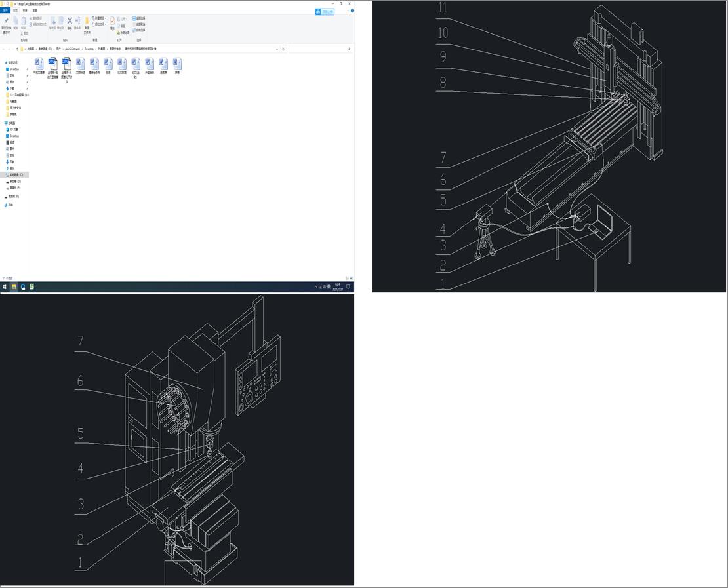Click the Paste clipboard icon in ribbon
728x588 pixels.
23,23
